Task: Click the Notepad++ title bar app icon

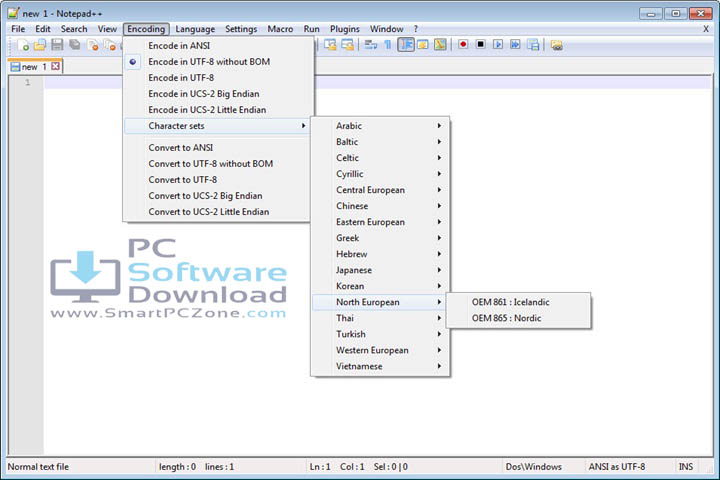Action: click(13, 13)
